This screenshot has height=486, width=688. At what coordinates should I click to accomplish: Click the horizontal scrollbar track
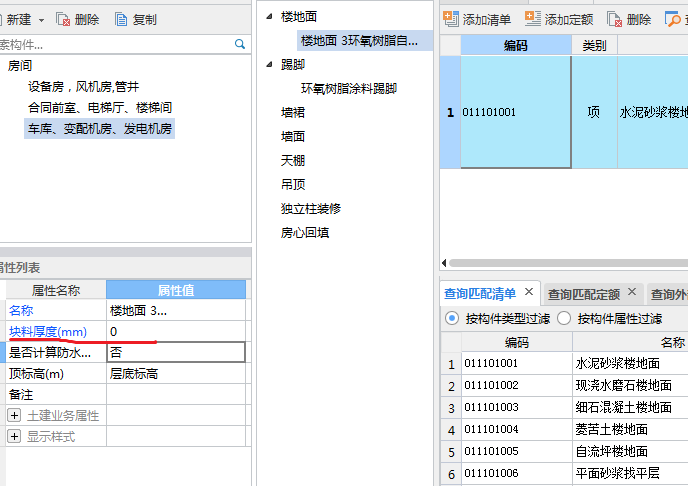[568, 263]
